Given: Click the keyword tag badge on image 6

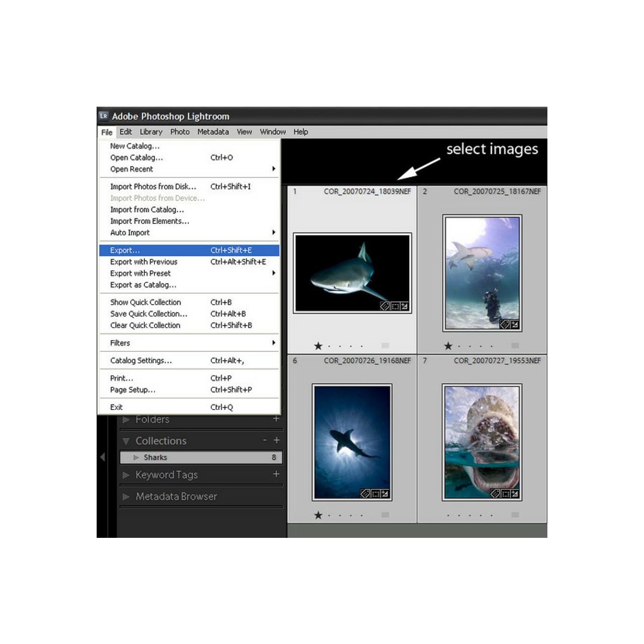Looking at the screenshot, I should [x=365, y=494].
